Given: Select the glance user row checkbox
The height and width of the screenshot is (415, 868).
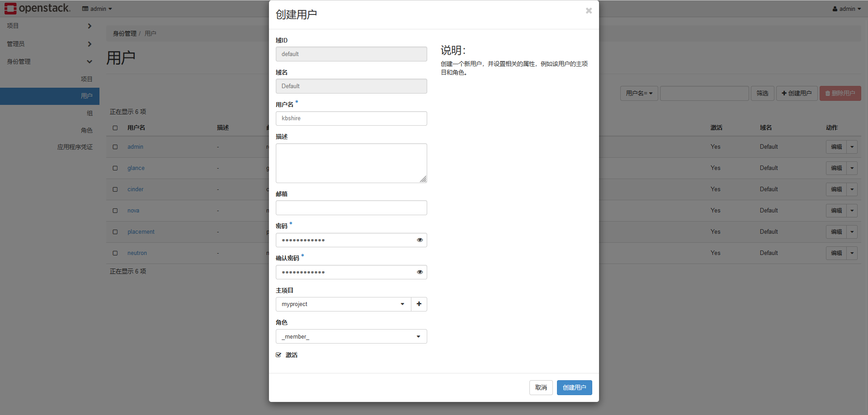Looking at the screenshot, I should click(115, 168).
